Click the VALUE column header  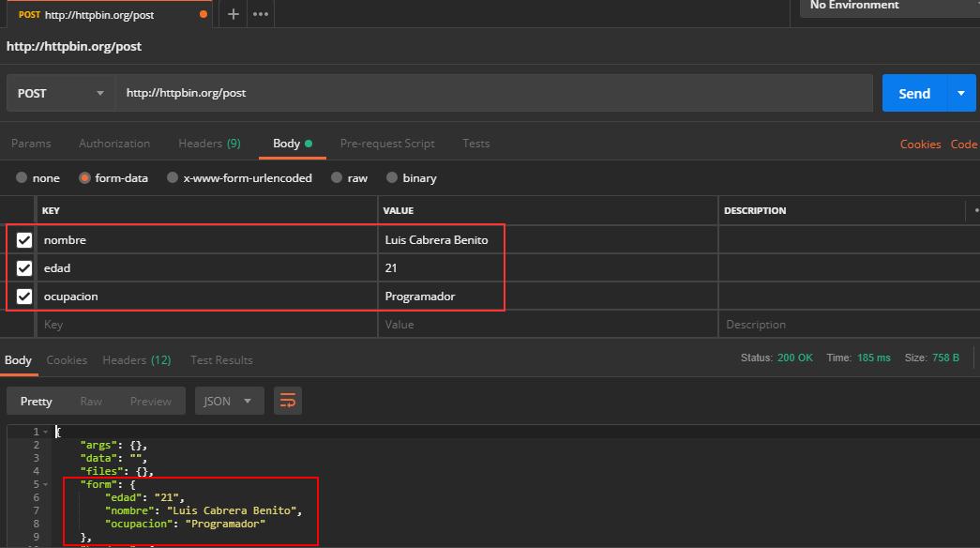point(399,211)
